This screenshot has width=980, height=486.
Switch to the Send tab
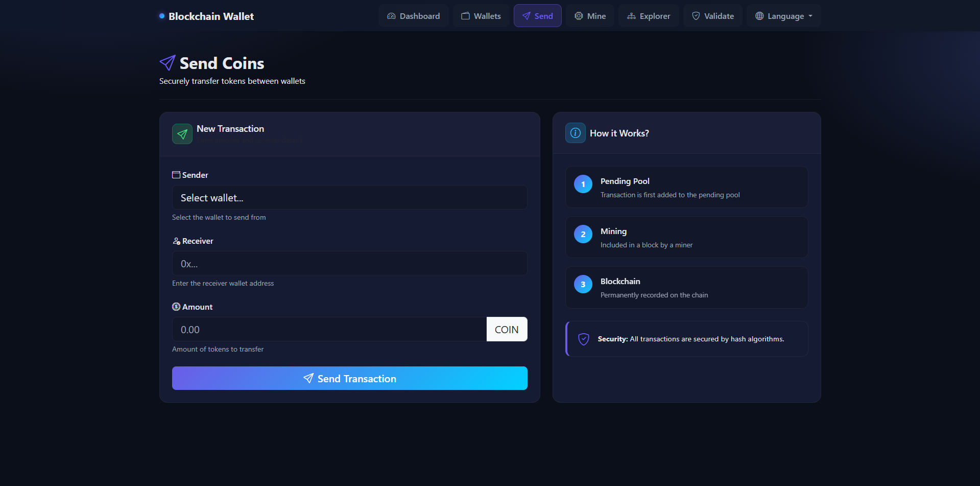(x=537, y=16)
